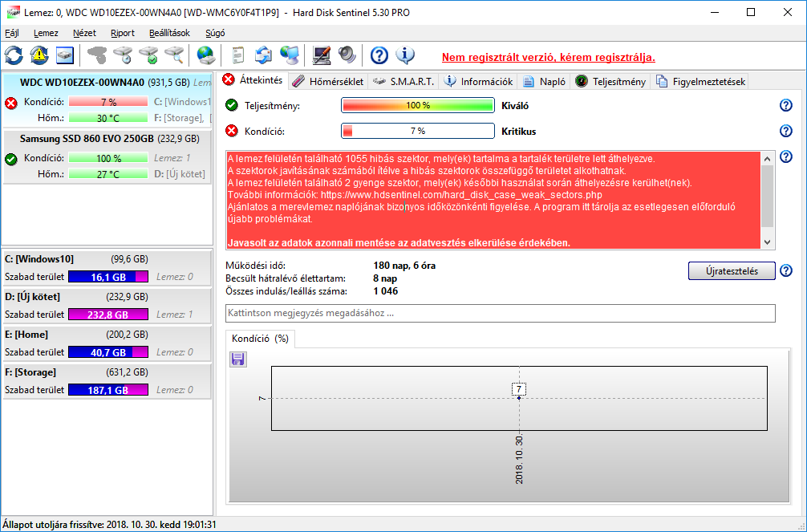Click the gray stethoscope disk test icon
The height and width of the screenshot is (532, 807).
tap(97, 55)
